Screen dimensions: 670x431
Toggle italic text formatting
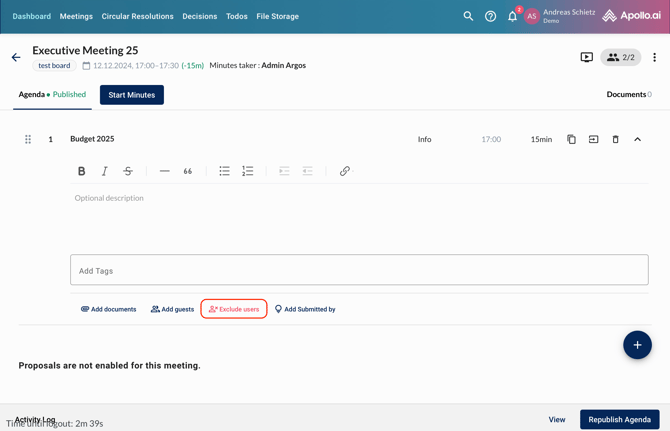(x=105, y=171)
